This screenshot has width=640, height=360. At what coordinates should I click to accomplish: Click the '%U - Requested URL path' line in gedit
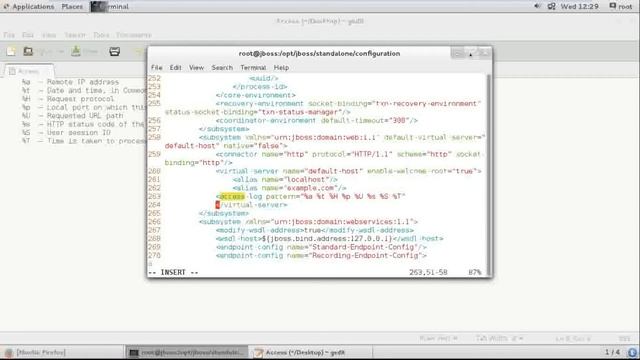[x=72, y=116]
